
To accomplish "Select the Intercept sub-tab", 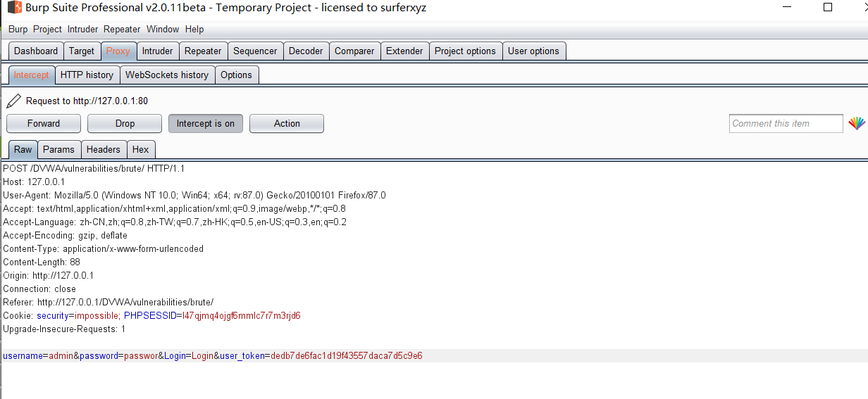I will click(31, 75).
